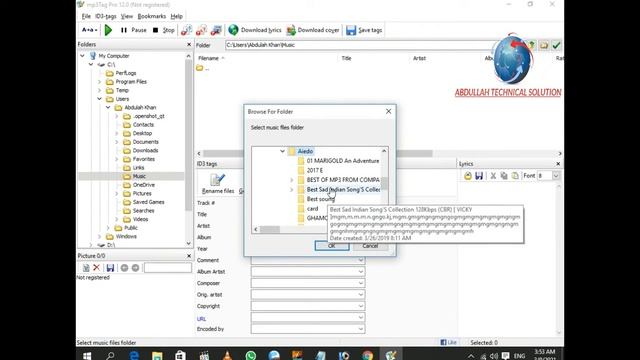This screenshot has height=360, width=640.
Task: Click the up-folder icon next to path
Action: coord(532,45)
